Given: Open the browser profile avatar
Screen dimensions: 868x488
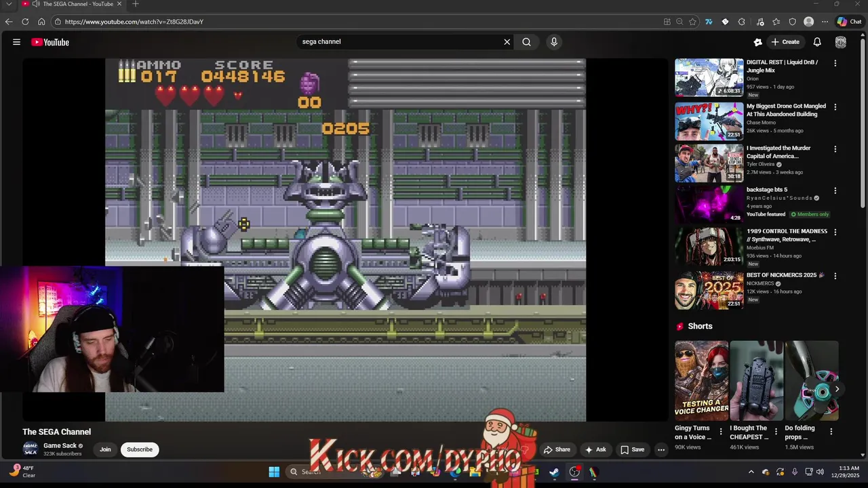Looking at the screenshot, I should tap(808, 22).
